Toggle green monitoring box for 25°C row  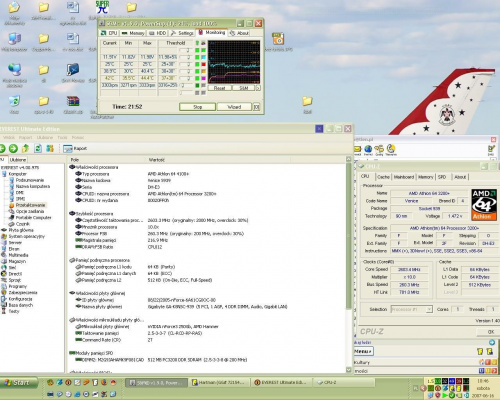[197, 64]
